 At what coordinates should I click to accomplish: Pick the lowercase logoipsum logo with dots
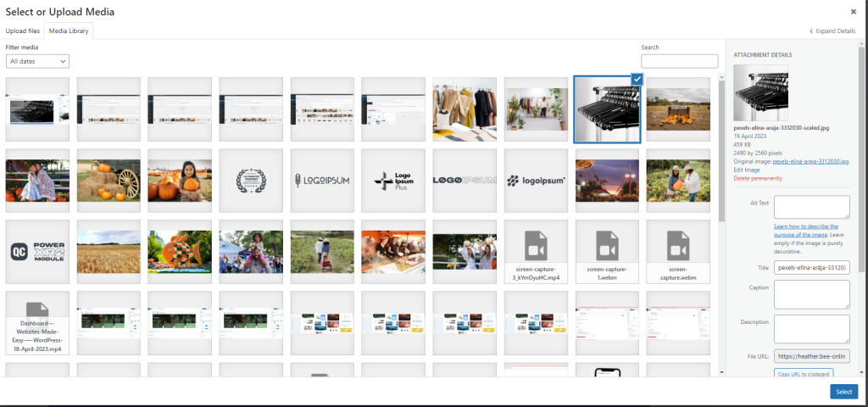pos(536,180)
